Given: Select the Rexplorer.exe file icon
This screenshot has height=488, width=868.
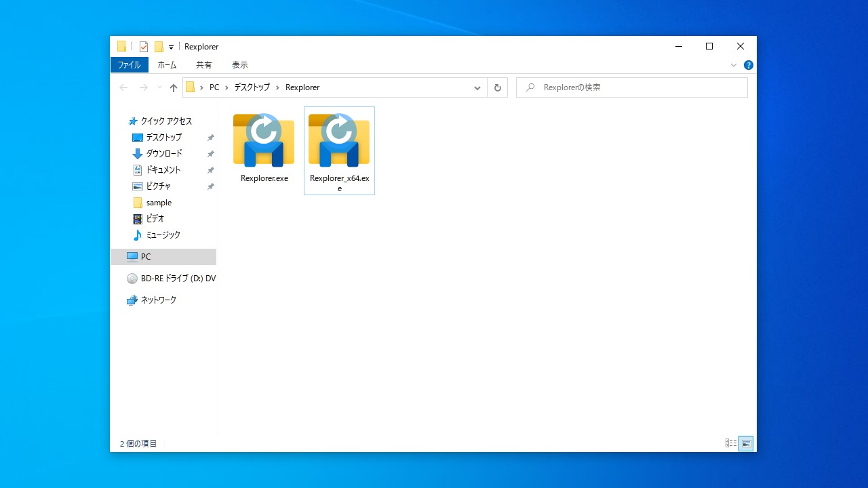Looking at the screenshot, I should click(x=264, y=140).
